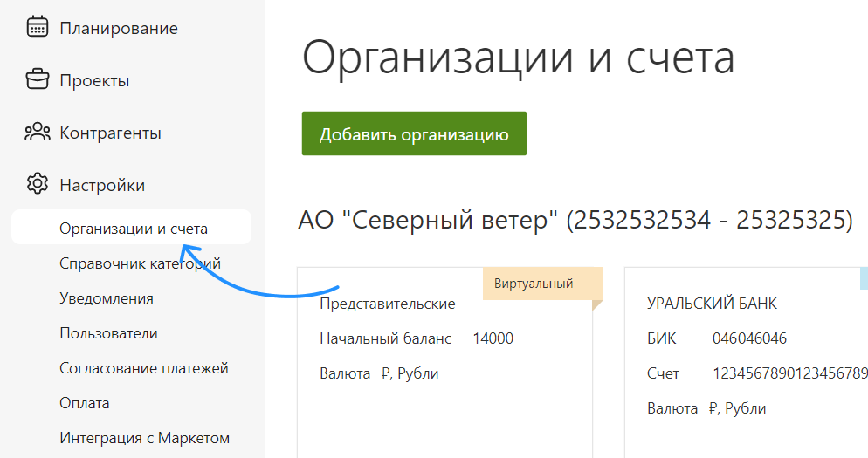
Task: Go to Пользователи settings page
Action: (108, 333)
